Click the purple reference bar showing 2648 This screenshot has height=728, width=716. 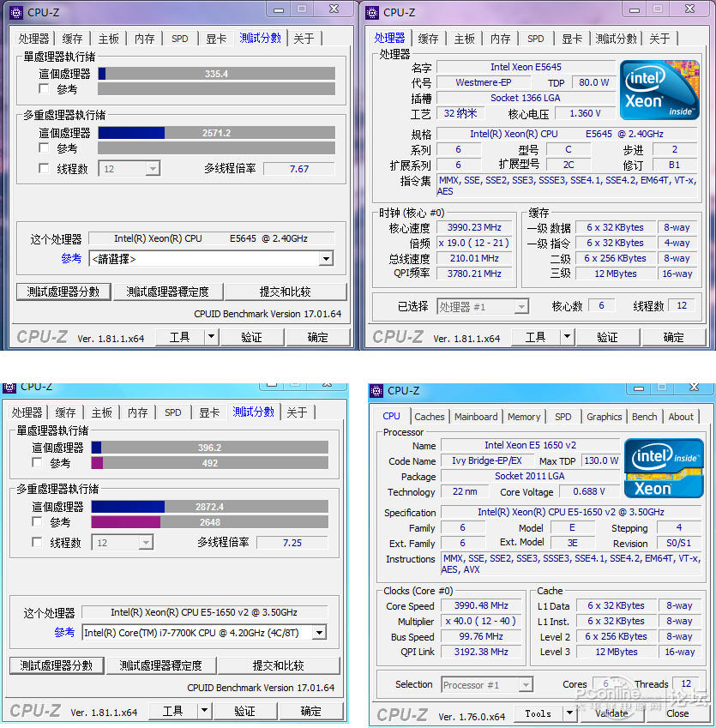pyautogui.click(x=210, y=522)
